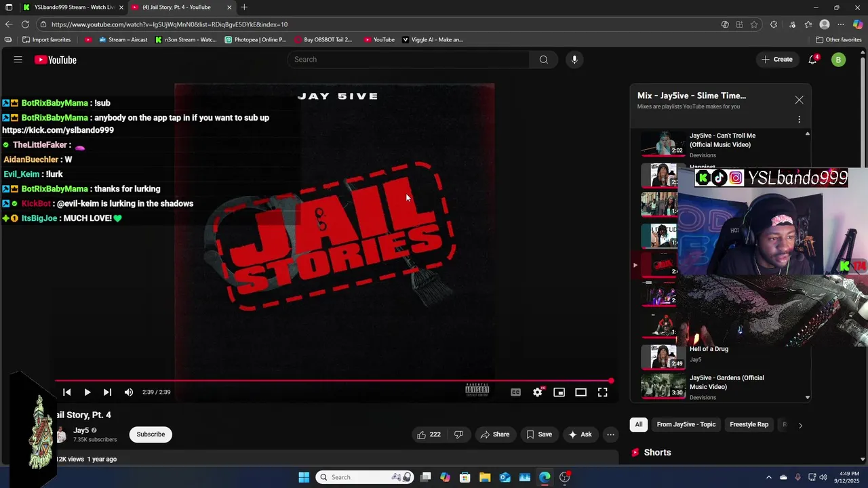This screenshot has height=488, width=868.
Task: Open the kick.com/yslbando999 chat link
Action: pyautogui.click(x=58, y=130)
